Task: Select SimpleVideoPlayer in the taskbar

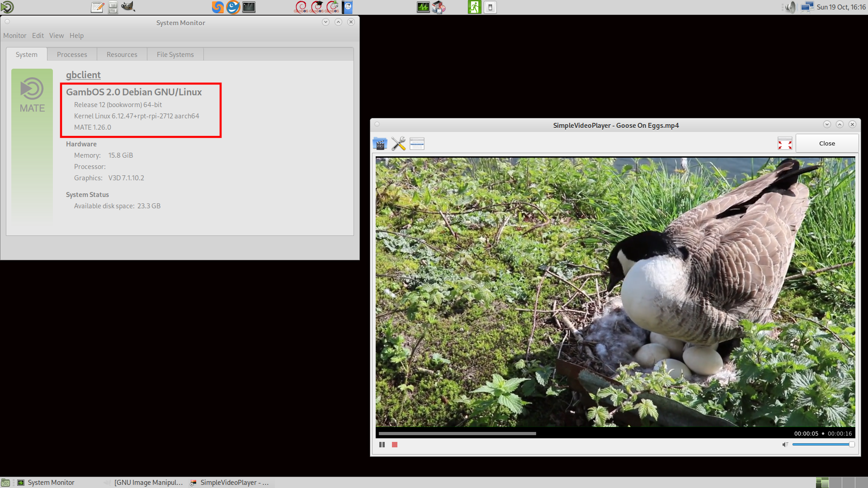Action: [230, 482]
